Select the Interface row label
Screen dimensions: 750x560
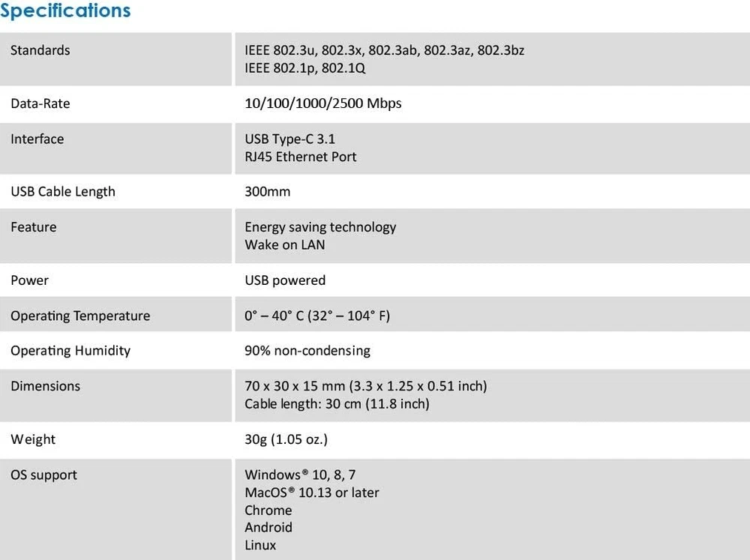coord(37,139)
